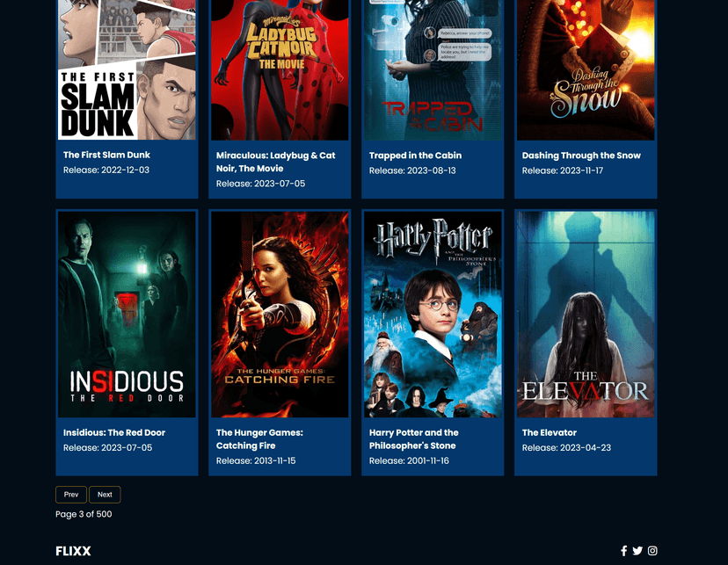The width and height of the screenshot is (728, 565).
Task: Click the 'Page 3 of 500' indicator
Action: [x=84, y=514]
